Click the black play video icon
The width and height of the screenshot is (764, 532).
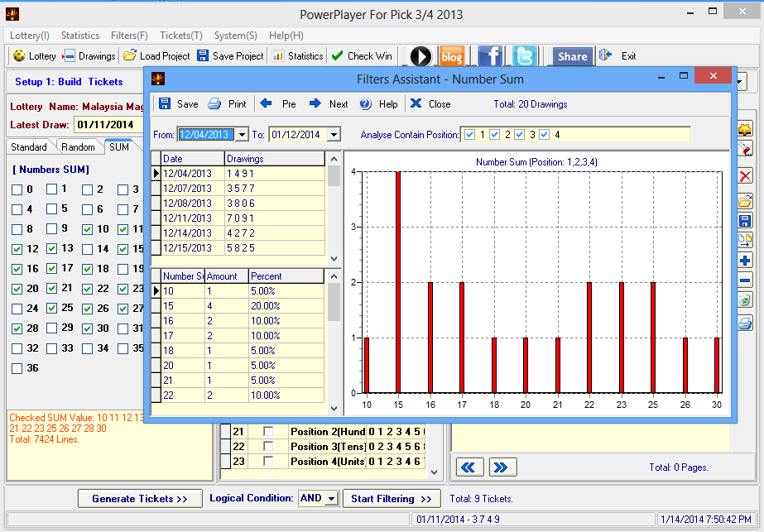(420, 56)
